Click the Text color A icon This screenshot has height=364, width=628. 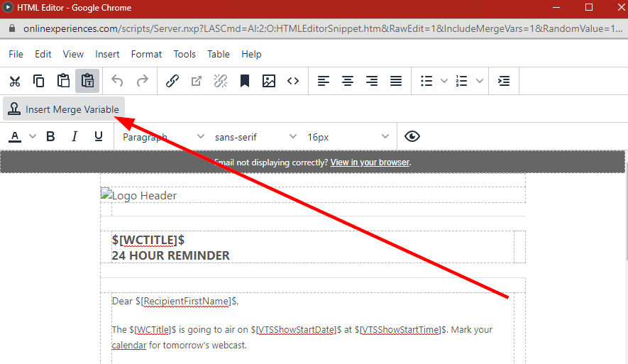click(x=15, y=137)
